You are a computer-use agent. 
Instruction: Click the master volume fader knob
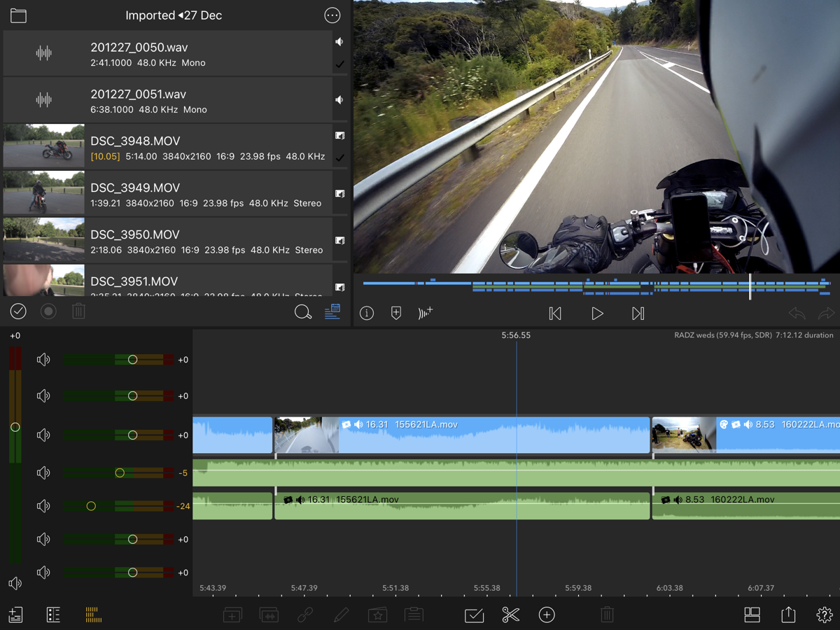(15, 427)
